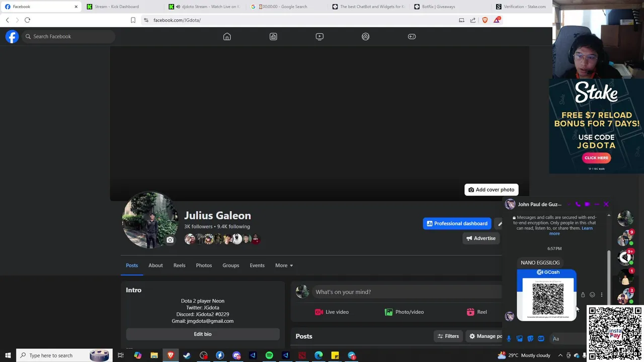Switch to the Reels tab
The image size is (644, 362).
coord(180,265)
